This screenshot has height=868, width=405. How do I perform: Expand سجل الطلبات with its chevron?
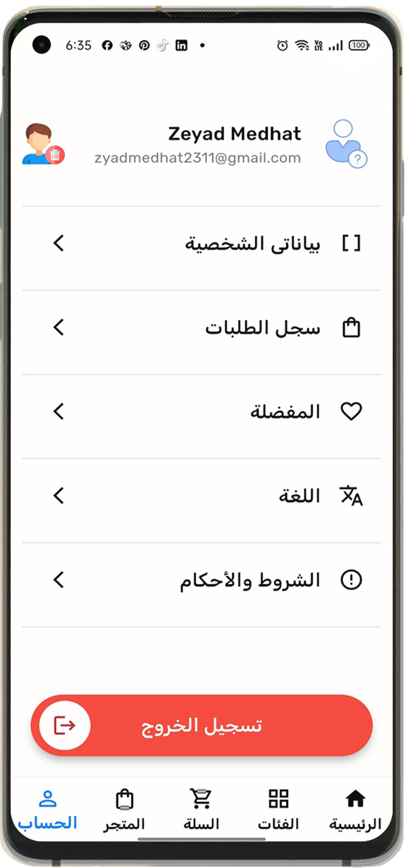[x=59, y=328]
